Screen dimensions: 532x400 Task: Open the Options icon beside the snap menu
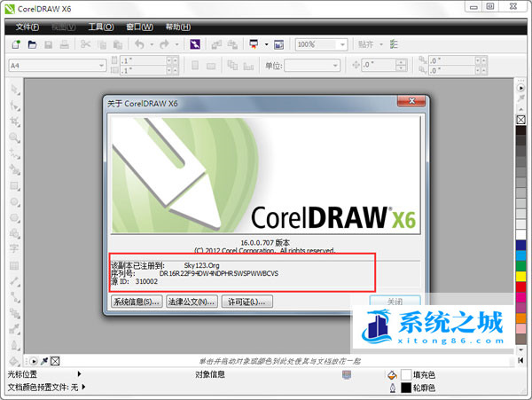pyautogui.click(x=394, y=44)
